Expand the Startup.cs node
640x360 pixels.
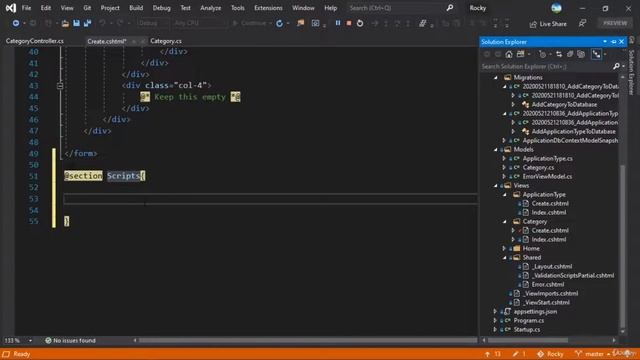496,329
